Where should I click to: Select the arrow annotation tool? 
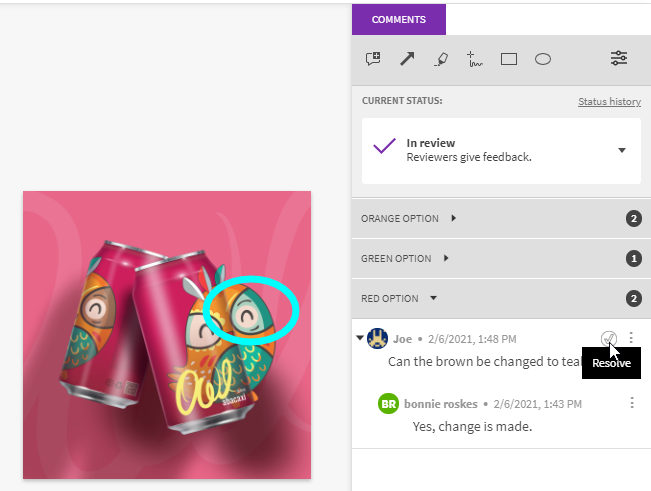(407, 59)
